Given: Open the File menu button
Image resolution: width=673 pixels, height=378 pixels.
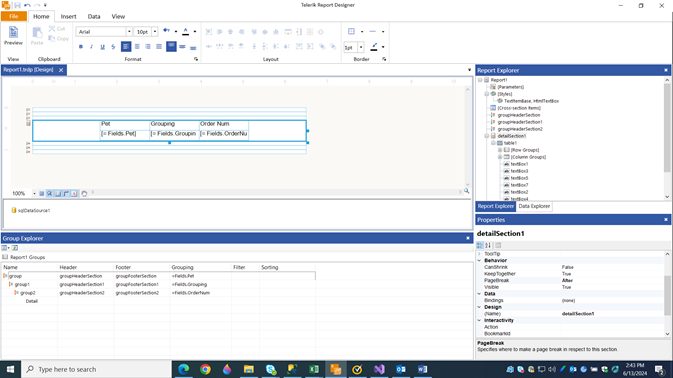Looking at the screenshot, I should click(14, 16).
